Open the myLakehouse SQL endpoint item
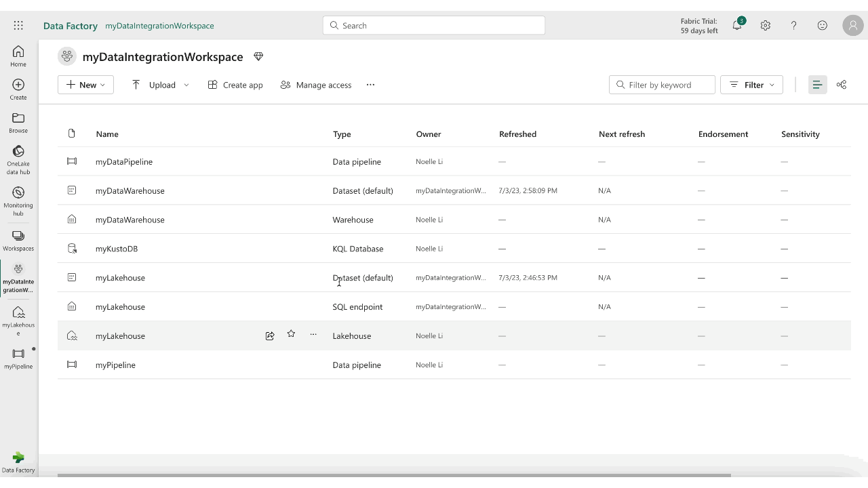Image resolution: width=868 pixels, height=488 pixels. click(120, 306)
